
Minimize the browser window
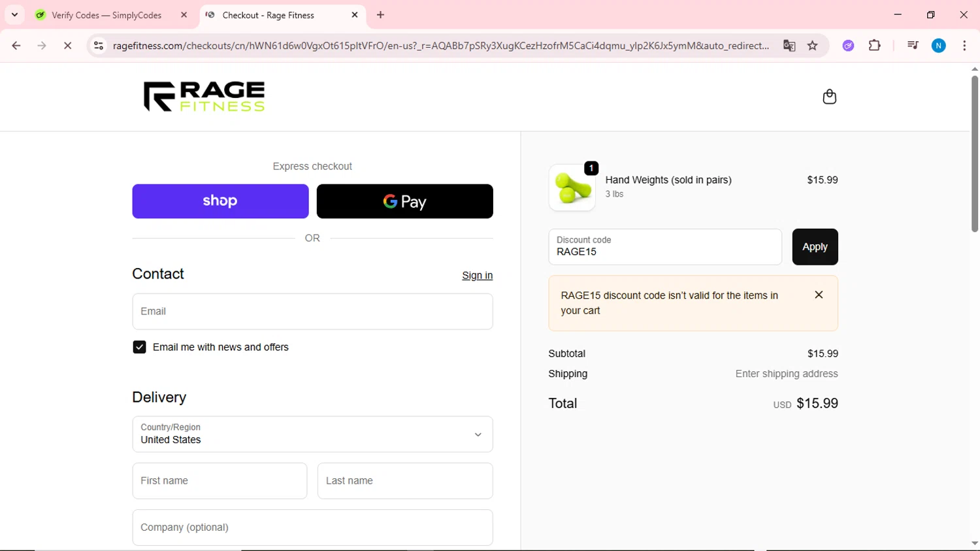coord(898,15)
